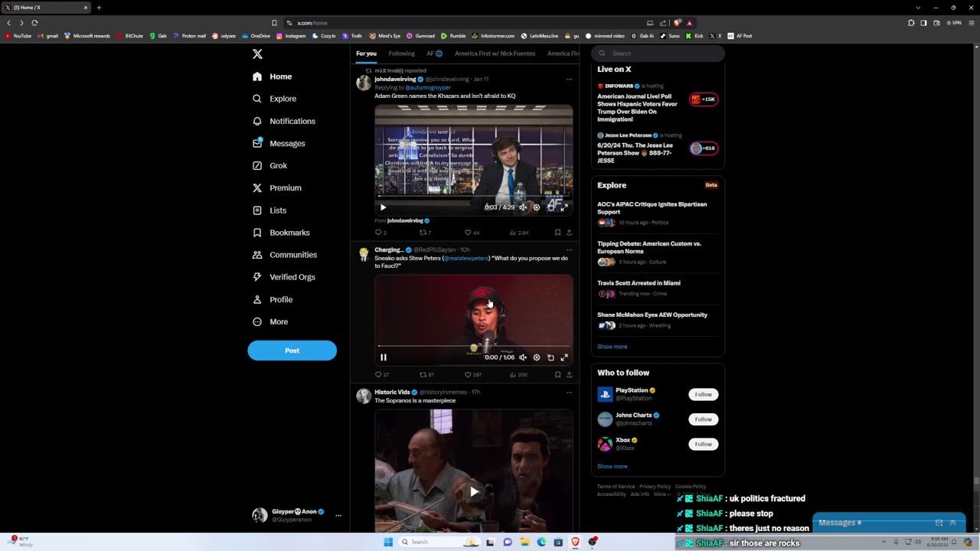
Task: Open the @autumngroyper reply link
Action: coord(428,87)
